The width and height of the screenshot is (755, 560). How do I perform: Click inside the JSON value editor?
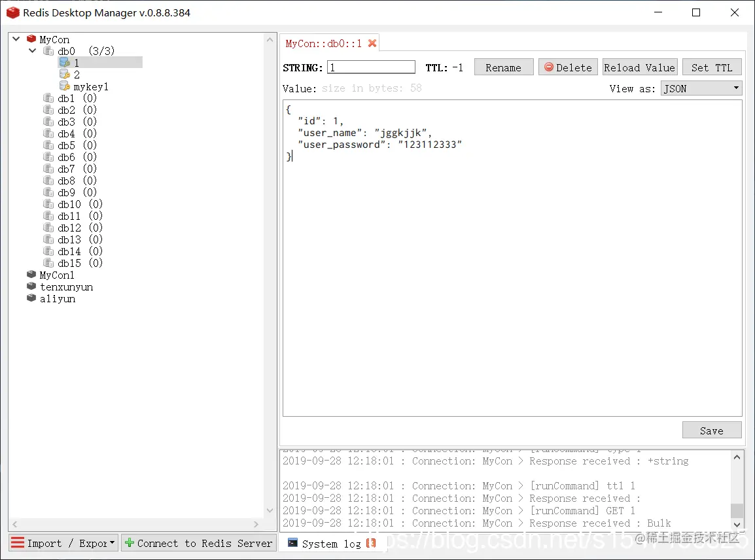click(512, 258)
